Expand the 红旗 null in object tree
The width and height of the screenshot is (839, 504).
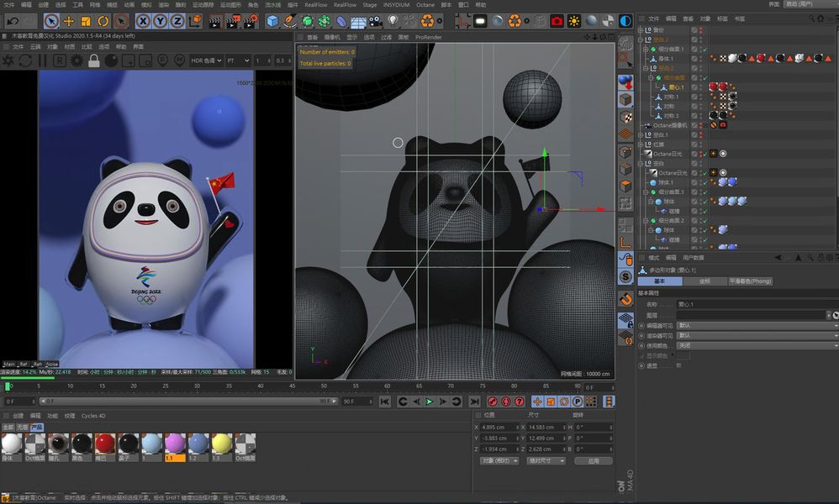pos(641,144)
